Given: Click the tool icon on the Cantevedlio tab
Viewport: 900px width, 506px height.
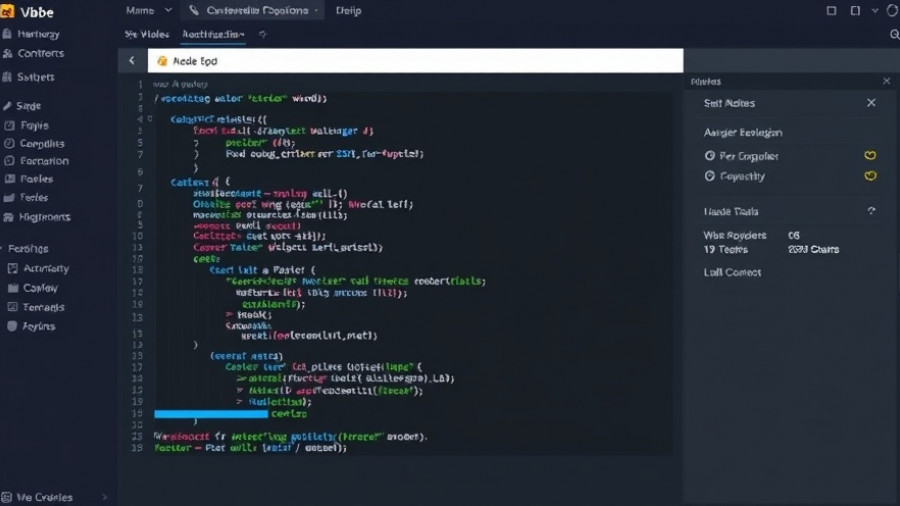Looking at the screenshot, I should (x=194, y=10).
